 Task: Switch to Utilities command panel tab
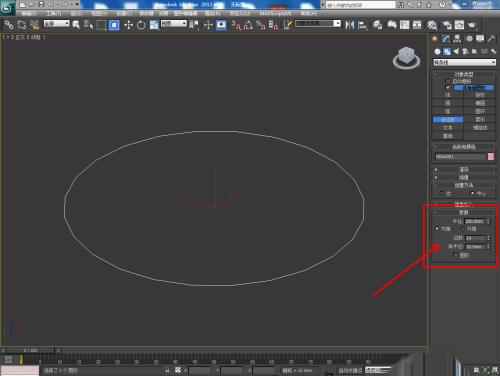click(x=491, y=39)
